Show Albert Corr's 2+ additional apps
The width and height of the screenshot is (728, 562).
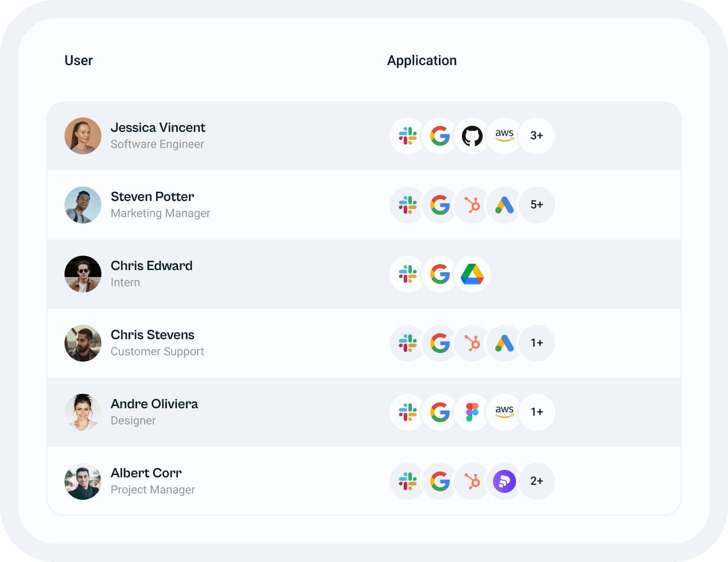click(x=537, y=481)
